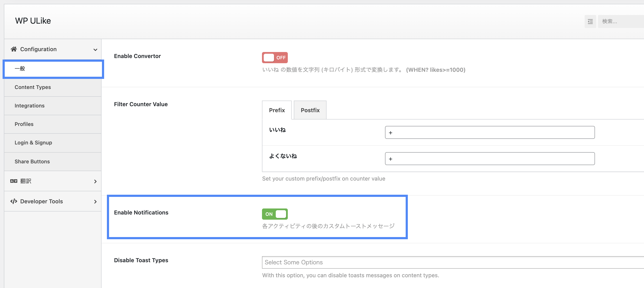644x288 pixels.
Task: Toggle Enable Convertor switch on
Action: tap(274, 58)
